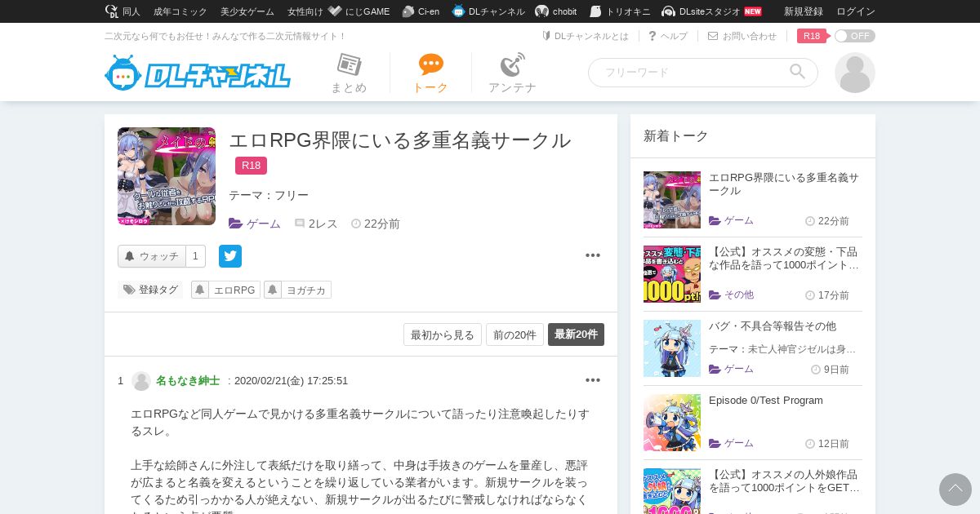This screenshot has height=514, width=980.
Task: Open ゲーム category under バグ・不具合 topic
Action: pyautogui.click(x=732, y=369)
